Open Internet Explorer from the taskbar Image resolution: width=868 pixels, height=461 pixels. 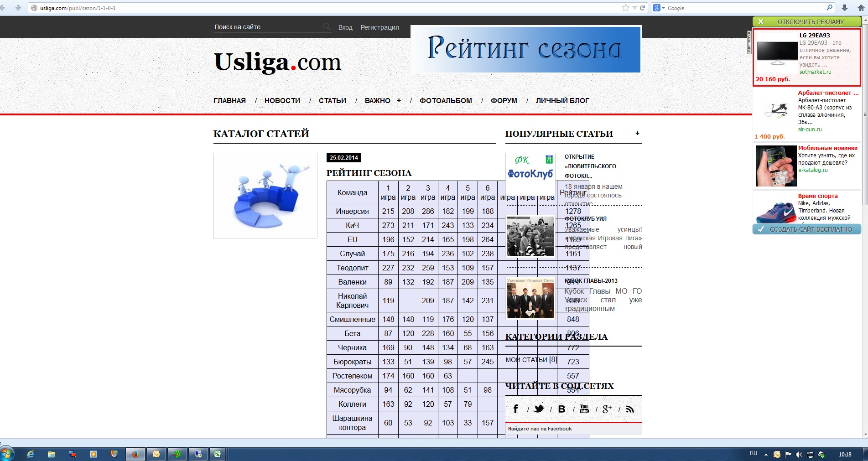click(x=31, y=454)
